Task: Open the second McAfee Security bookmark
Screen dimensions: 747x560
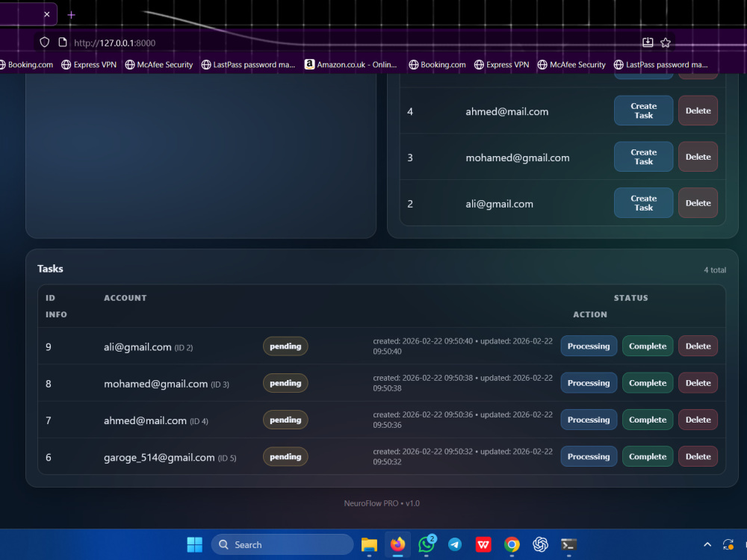Action: pyautogui.click(x=571, y=64)
